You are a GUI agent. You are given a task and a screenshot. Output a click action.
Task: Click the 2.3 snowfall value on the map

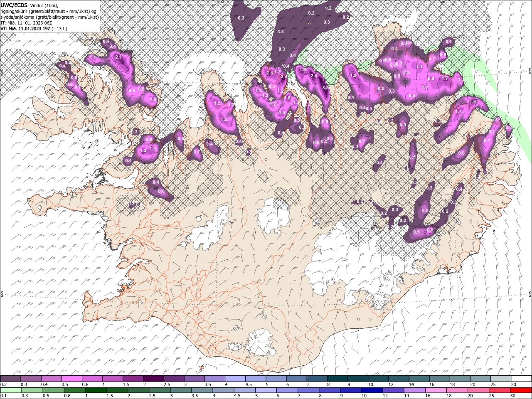click(x=270, y=73)
